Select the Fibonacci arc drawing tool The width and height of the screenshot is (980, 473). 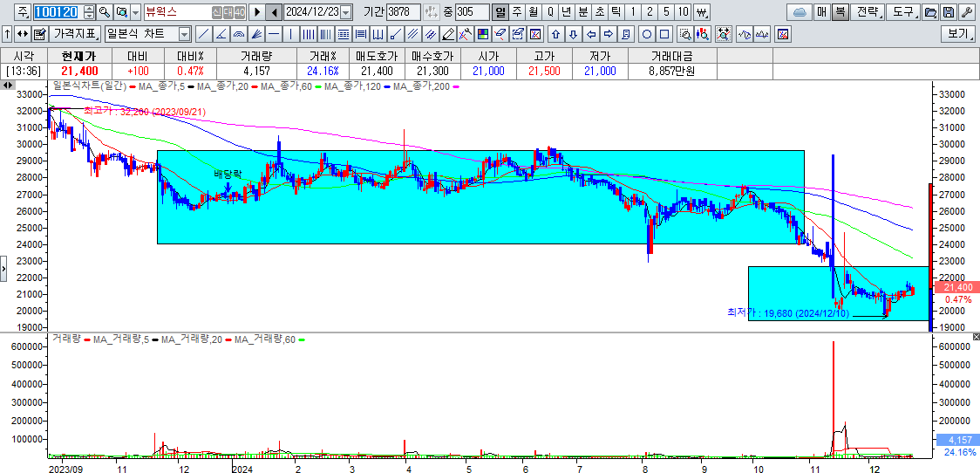click(x=238, y=35)
